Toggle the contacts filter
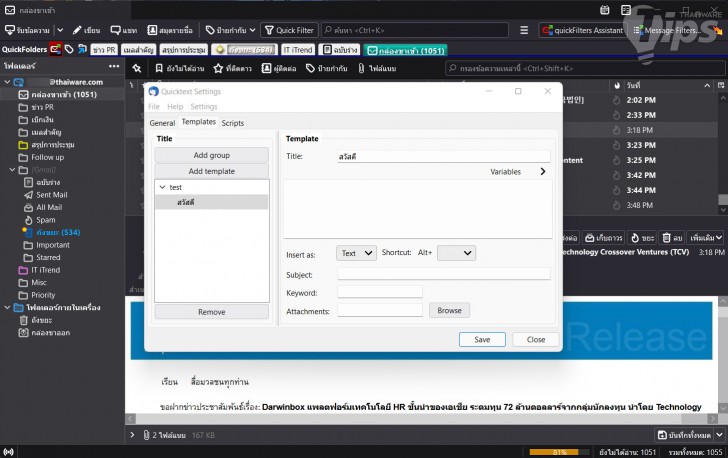Image resolution: width=728 pixels, height=458 pixels. tap(279, 68)
